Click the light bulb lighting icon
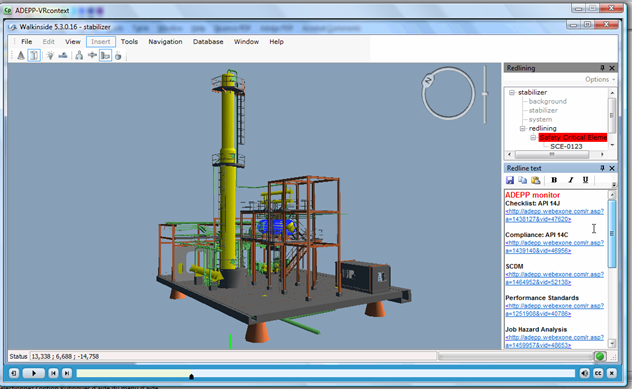The height and width of the screenshot is (389, 632). coord(50,56)
